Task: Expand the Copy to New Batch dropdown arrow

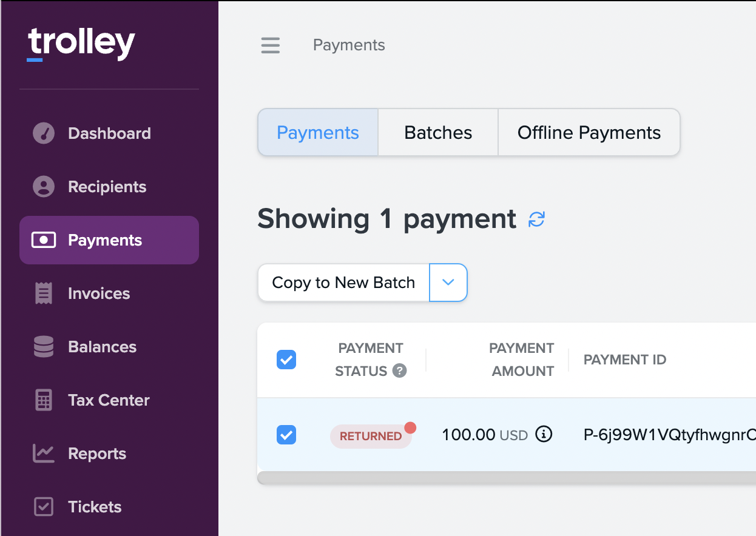Action: pyautogui.click(x=448, y=283)
